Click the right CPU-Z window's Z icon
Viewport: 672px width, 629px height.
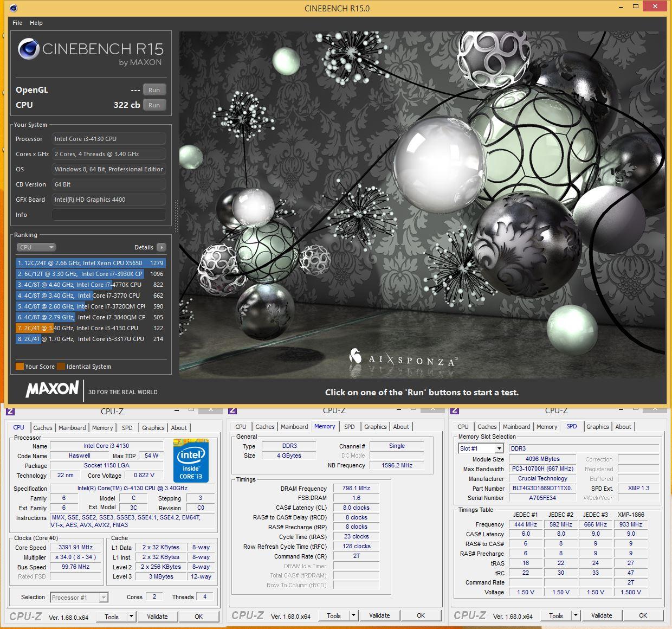pos(455,410)
